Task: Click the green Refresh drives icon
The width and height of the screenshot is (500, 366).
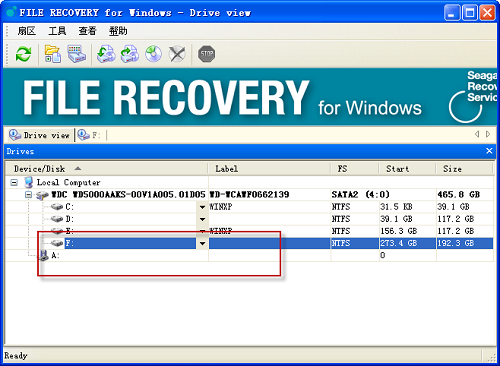Action: (x=23, y=54)
